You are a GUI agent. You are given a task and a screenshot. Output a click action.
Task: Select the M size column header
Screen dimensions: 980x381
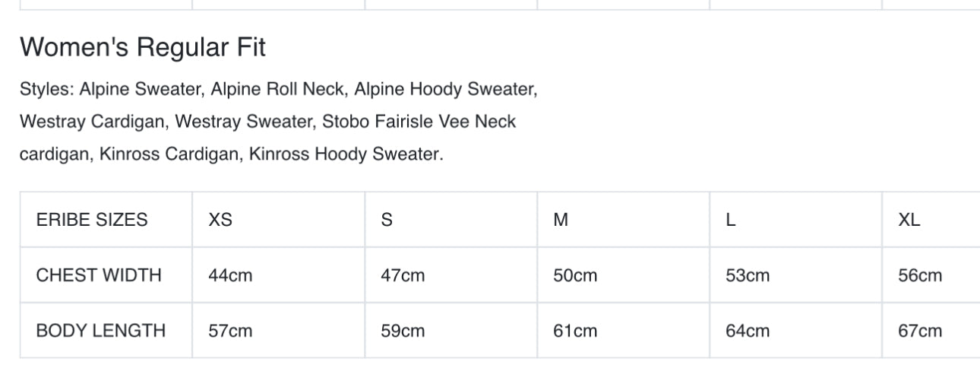point(561,220)
